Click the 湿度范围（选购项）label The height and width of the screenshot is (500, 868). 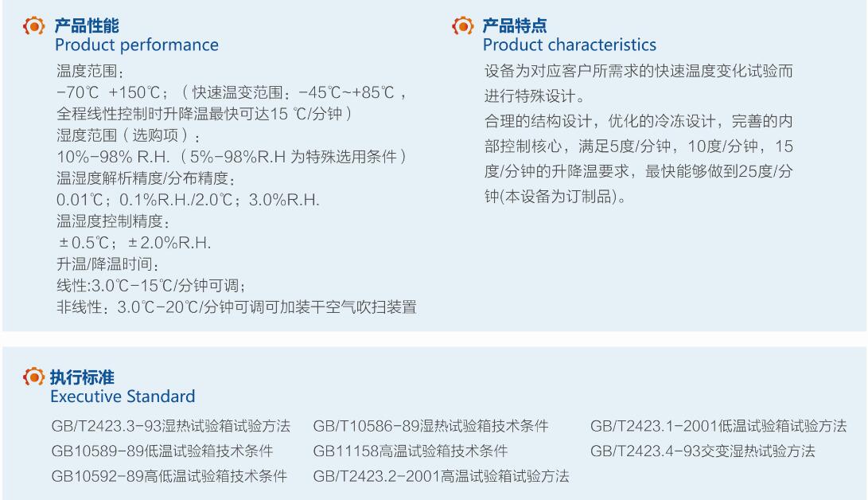click(x=128, y=135)
